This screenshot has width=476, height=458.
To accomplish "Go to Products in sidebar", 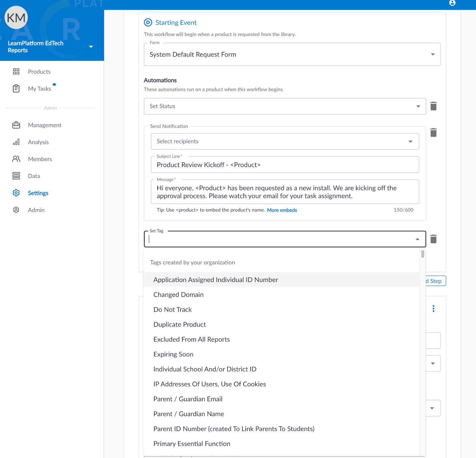I will (39, 72).
